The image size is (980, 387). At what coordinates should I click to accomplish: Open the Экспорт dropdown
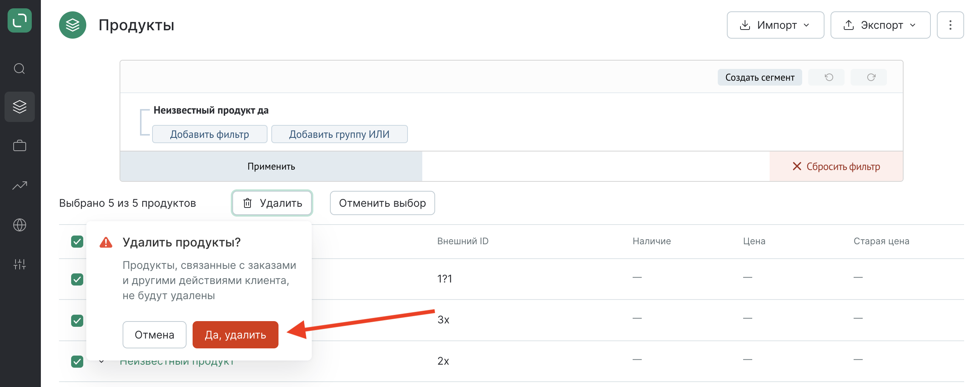pyautogui.click(x=880, y=25)
